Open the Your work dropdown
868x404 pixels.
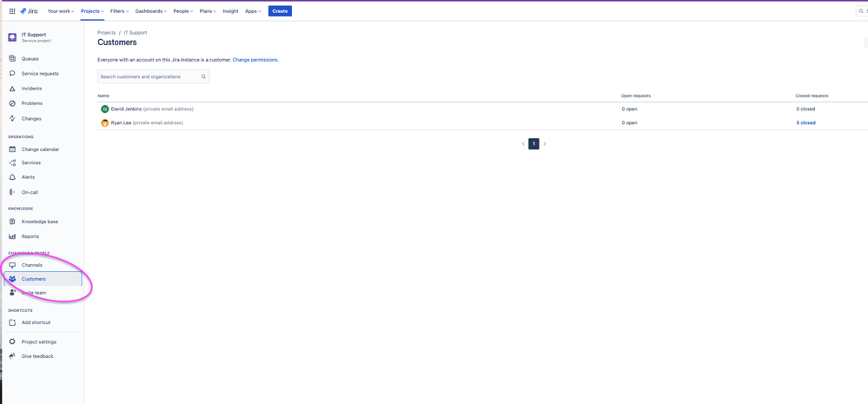(x=60, y=11)
